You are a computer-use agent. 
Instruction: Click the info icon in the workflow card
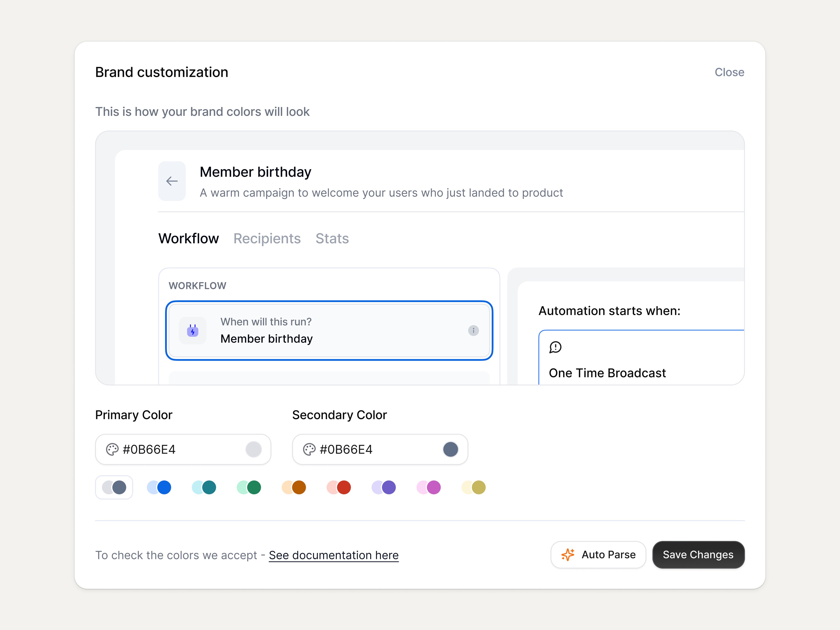point(473,330)
